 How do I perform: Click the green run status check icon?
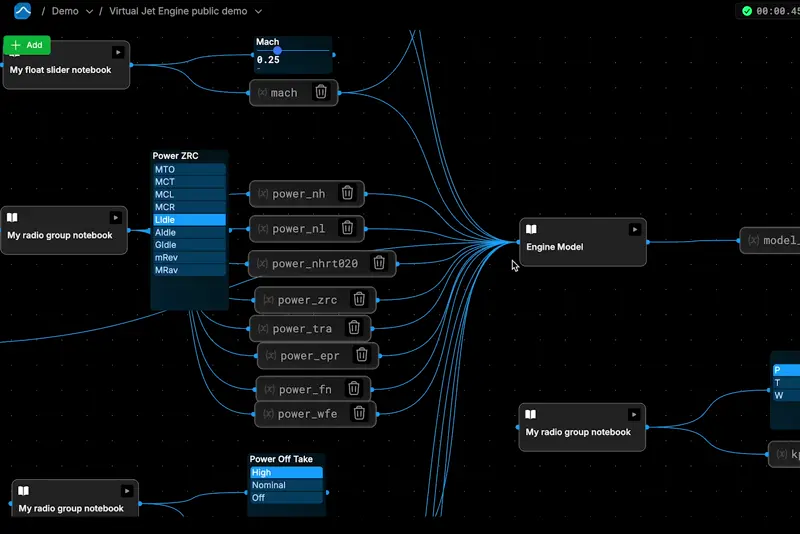click(747, 11)
